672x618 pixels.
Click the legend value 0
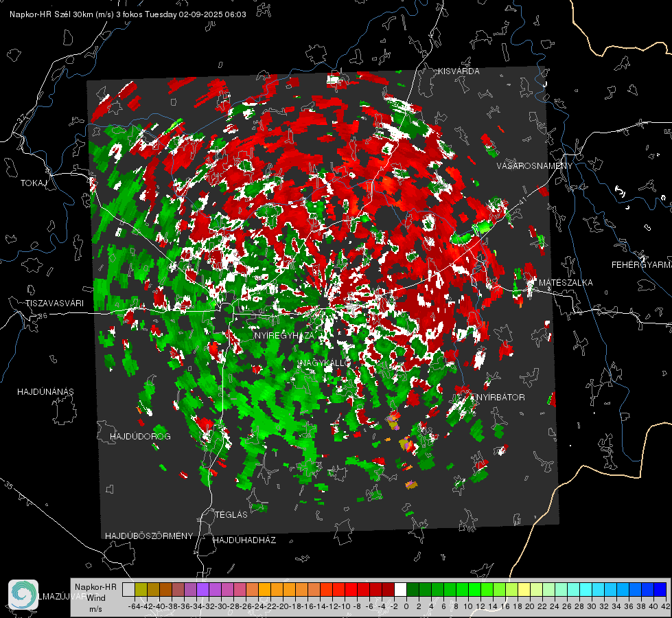[406, 606]
